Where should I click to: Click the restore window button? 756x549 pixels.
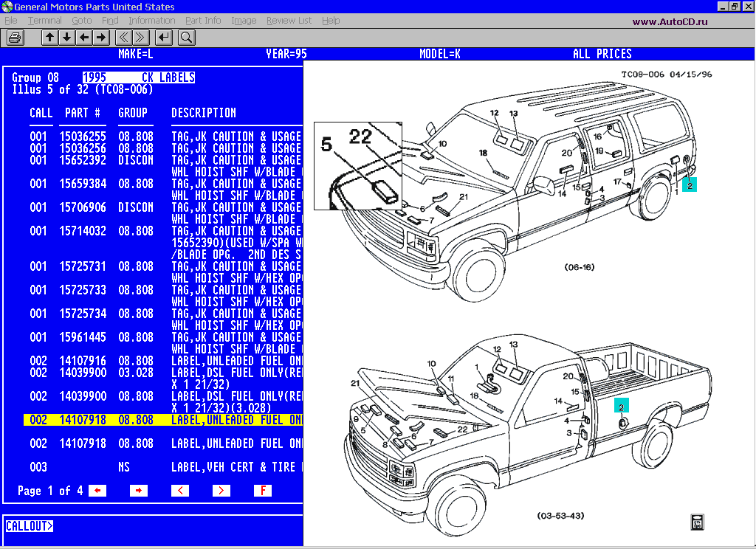click(x=735, y=6)
